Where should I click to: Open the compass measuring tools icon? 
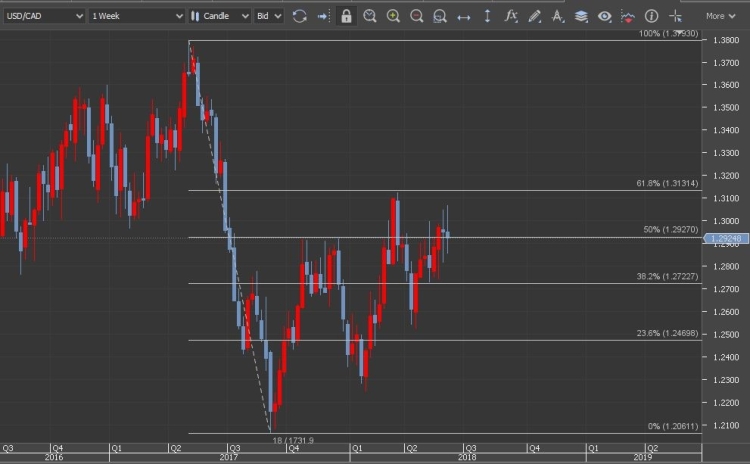(x=557, y=17)
